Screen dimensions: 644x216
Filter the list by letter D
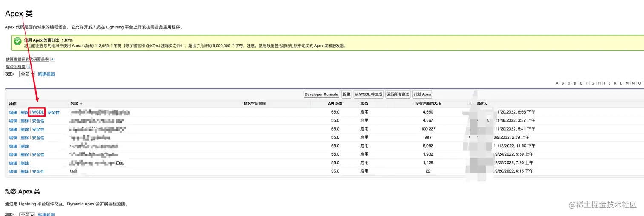pos(575,83)
